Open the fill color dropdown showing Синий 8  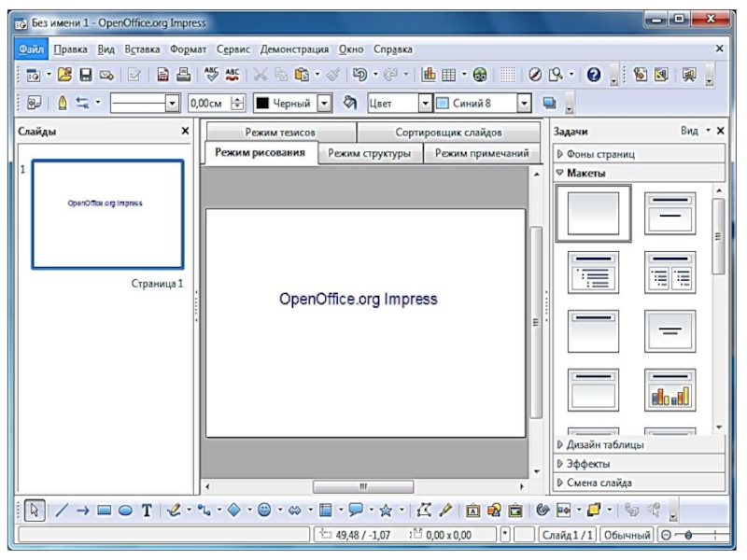pos(524,104)
